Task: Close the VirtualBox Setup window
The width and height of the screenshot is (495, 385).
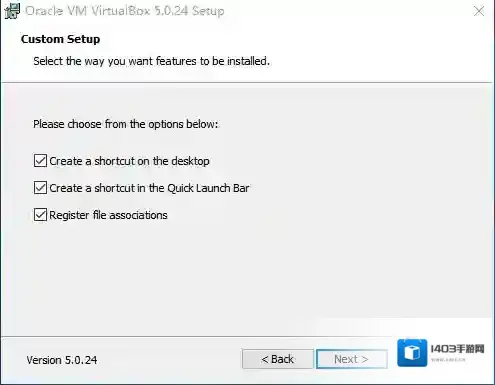Action: 479,11
